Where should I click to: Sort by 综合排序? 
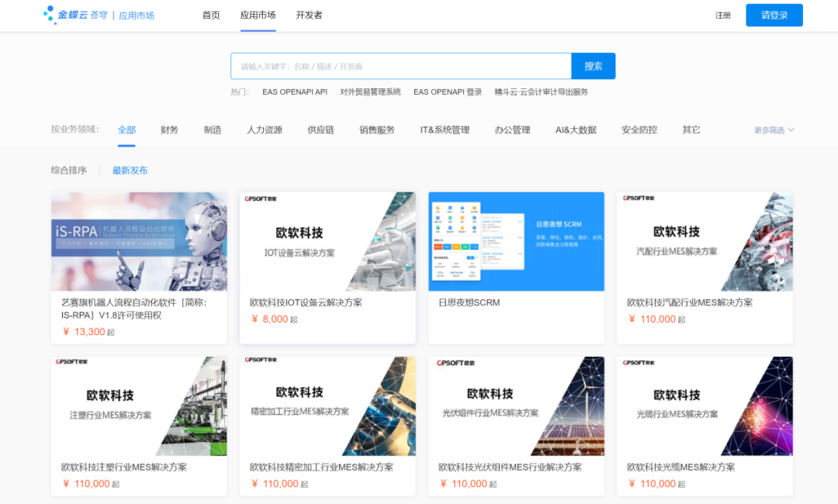click(69, 171)
